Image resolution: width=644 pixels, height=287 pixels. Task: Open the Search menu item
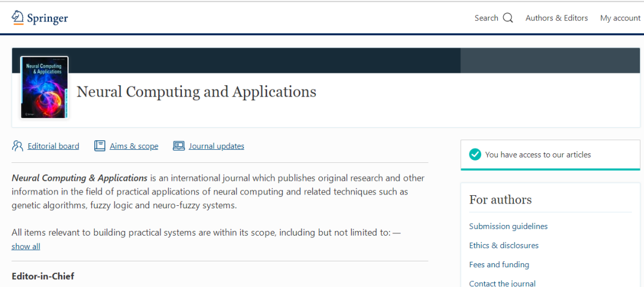(x=486, y=18)
